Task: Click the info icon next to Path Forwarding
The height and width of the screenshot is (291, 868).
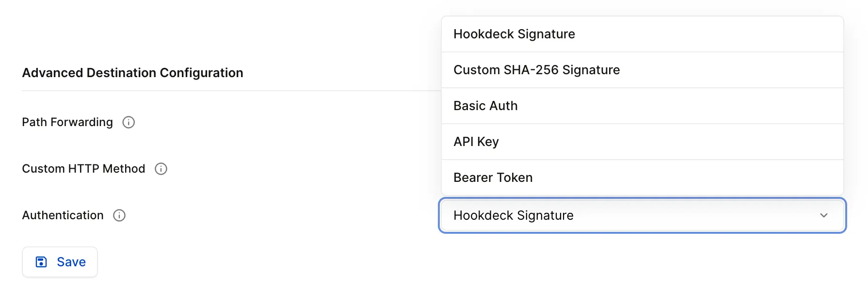Action: (x=128, y=122)
